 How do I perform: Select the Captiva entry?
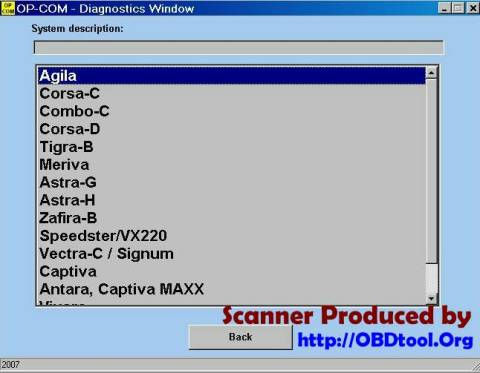click(232, 271)
